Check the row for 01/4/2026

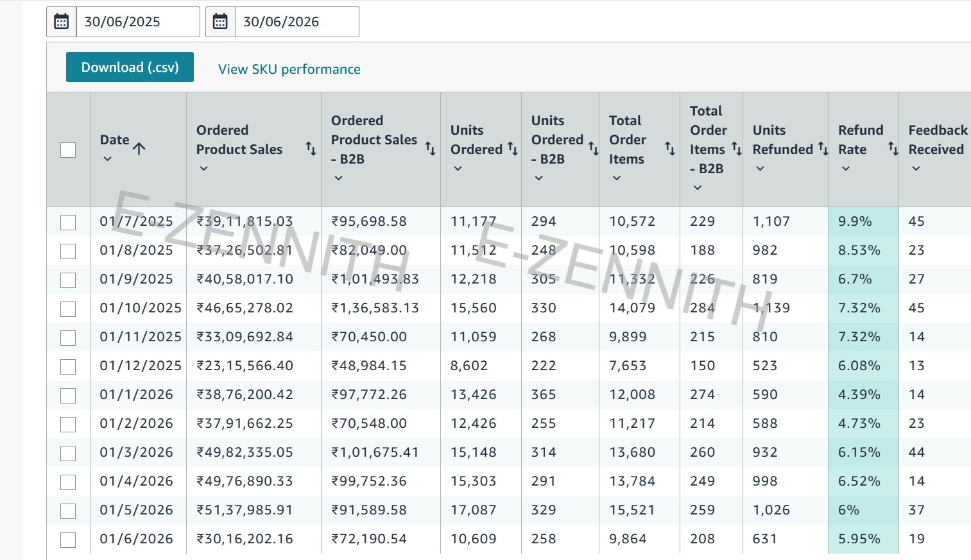(x=68, y=482)
